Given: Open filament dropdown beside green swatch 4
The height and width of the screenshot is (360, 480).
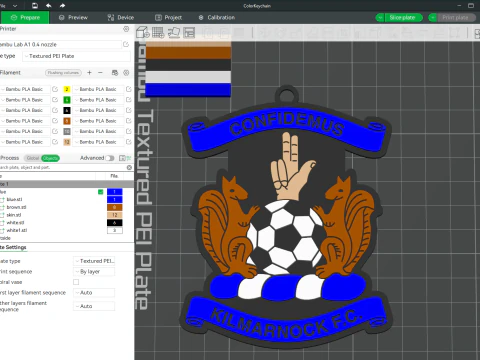Looking at the screenshot, I should pos(98,100).
